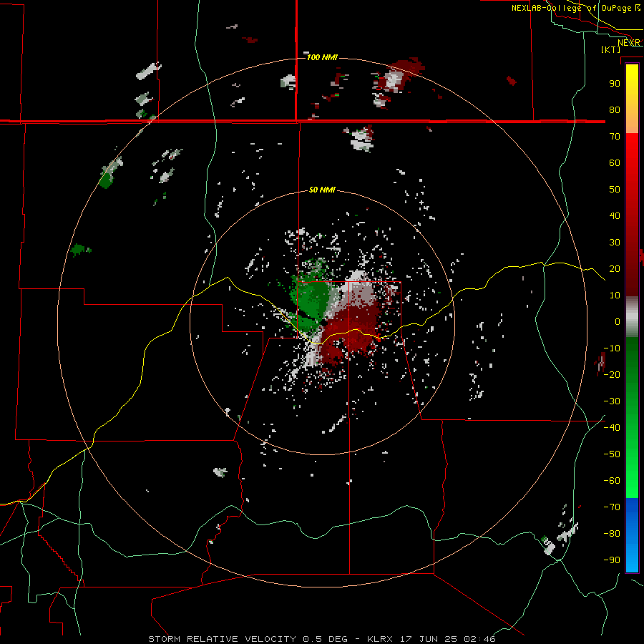Image resolution: width=644 pixels, height=644 pixels.
Task: Click the "30" positive scale label
Action: [x=615, y=243]
